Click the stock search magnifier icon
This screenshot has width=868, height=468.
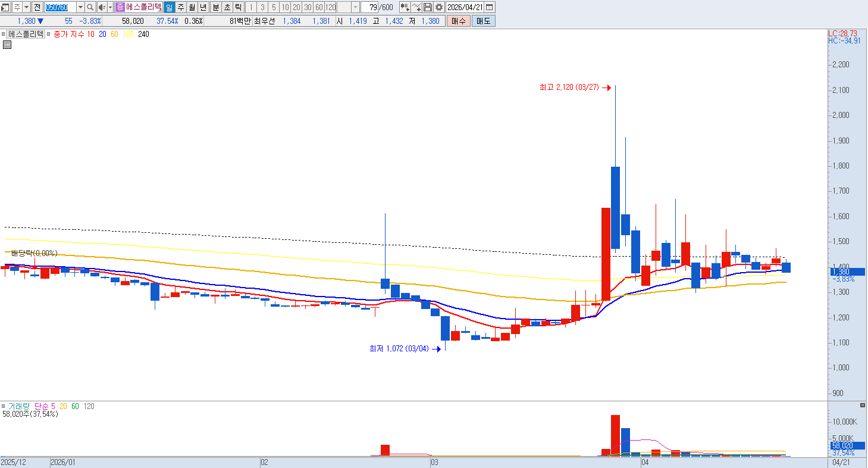(x=90, y=7)
